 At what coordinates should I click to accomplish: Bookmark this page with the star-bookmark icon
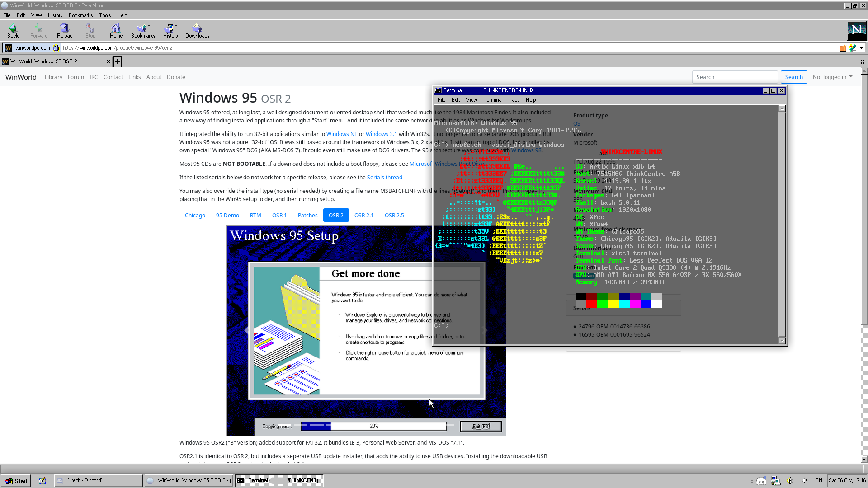pyautogui.click(x=853, y=48)
